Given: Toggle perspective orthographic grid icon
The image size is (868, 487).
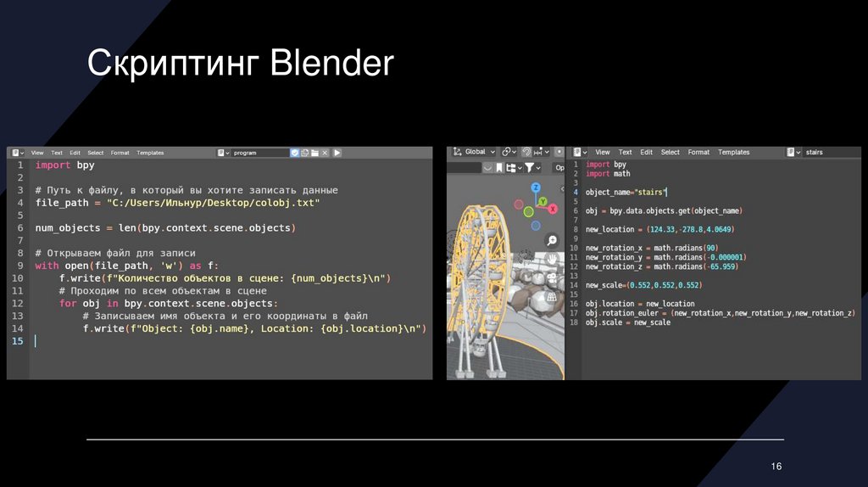Looking at the screenshot, I should click(x=551, y=297).
